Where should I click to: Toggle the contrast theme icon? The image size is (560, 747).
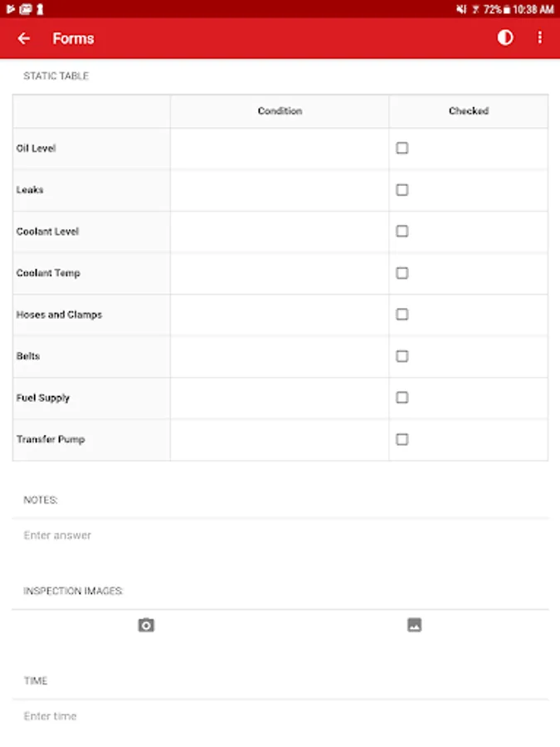tap(505, 38)
